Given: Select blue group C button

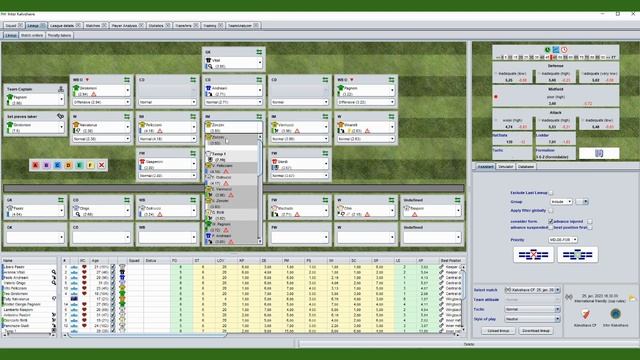Looking at the screenshot, I should [x=58, y=165].
